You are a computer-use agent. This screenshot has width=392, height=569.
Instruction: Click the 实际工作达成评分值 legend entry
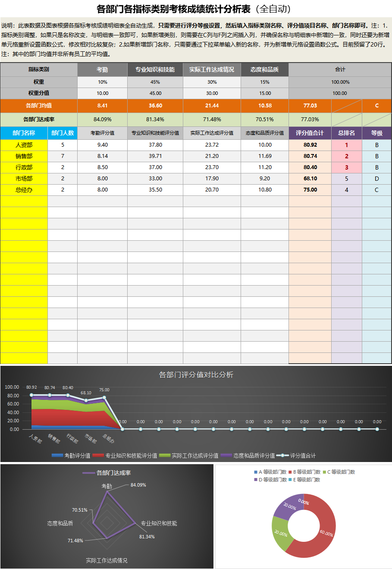(x=188, y=456)
